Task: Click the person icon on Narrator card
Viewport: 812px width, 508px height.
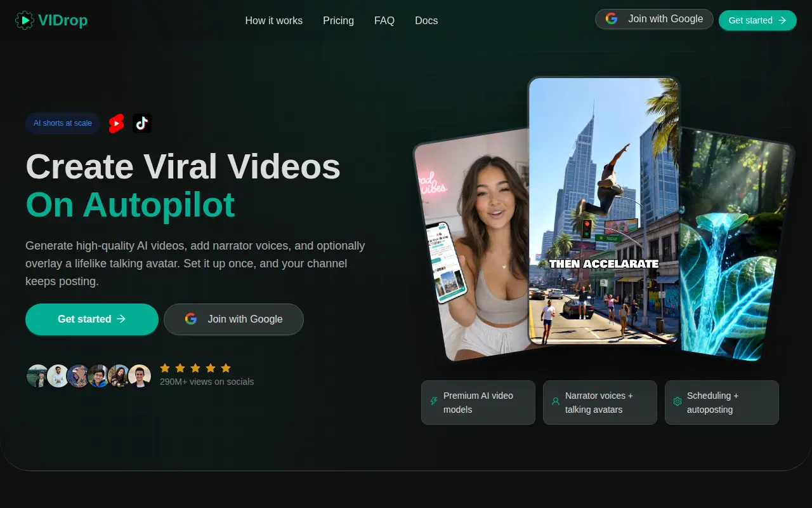Action: 556,401
